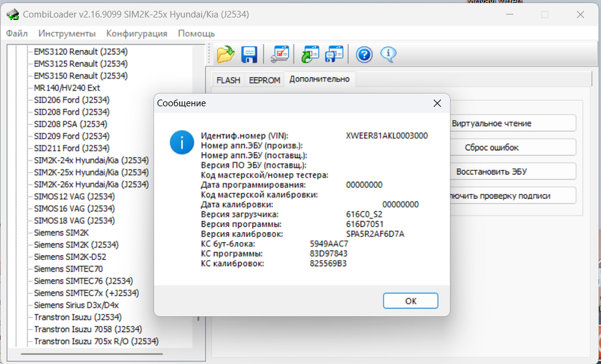This screenshot has width=601, height=364.
Task: Click the bootloader version 616C0_S2
Action: pyautogui.click(x=364, y=215)
